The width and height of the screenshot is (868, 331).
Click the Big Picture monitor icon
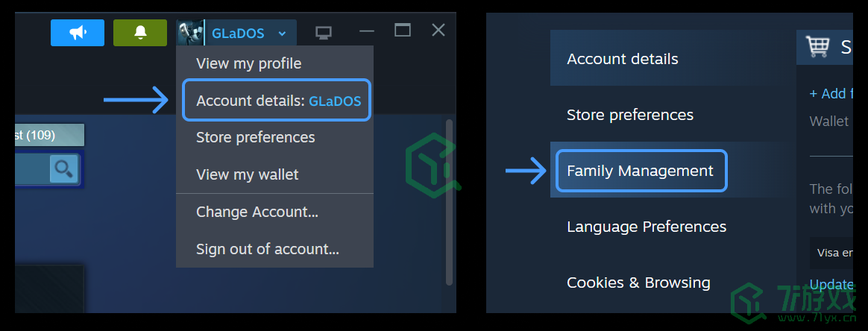(323, 33)
